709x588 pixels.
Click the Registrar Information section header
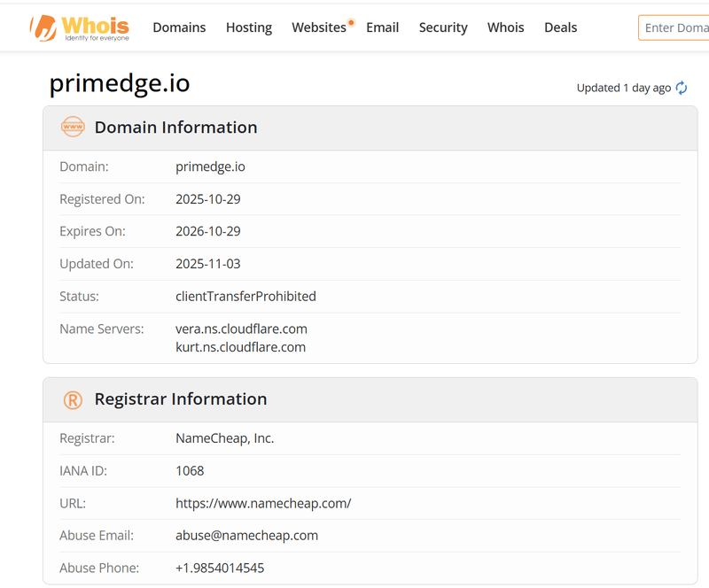tap(370, 400)
